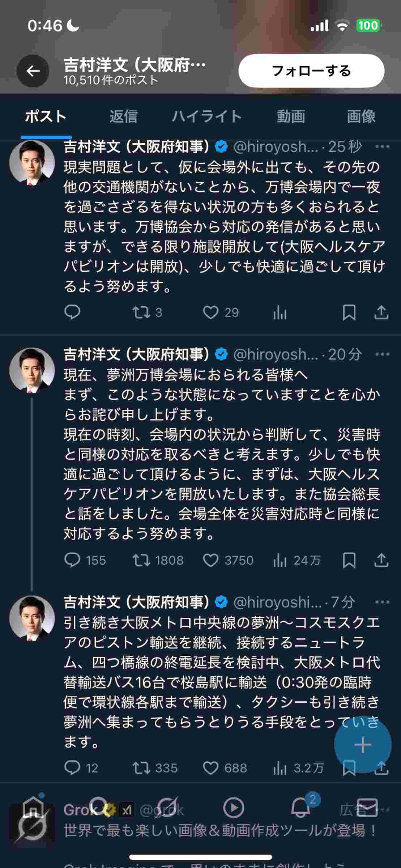The width and height of the screenshot is (401, 868).
Task: Bookmark the post with 3750 likes
Action: [349, 560]
